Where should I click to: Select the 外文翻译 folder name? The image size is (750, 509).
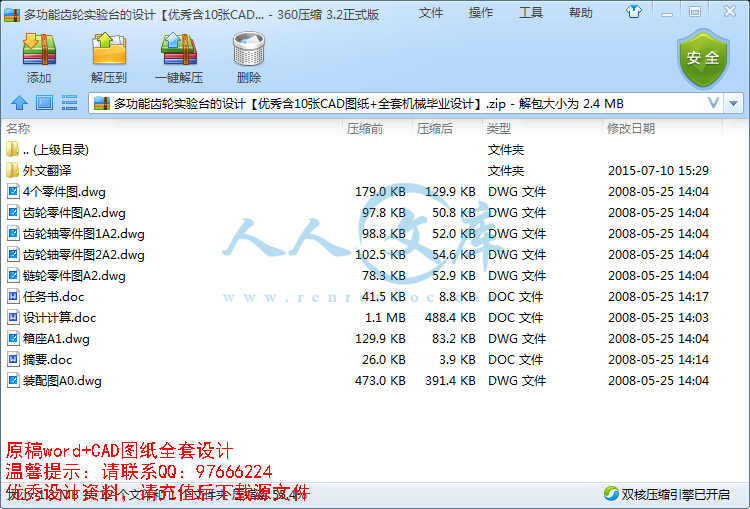point(47,171)
